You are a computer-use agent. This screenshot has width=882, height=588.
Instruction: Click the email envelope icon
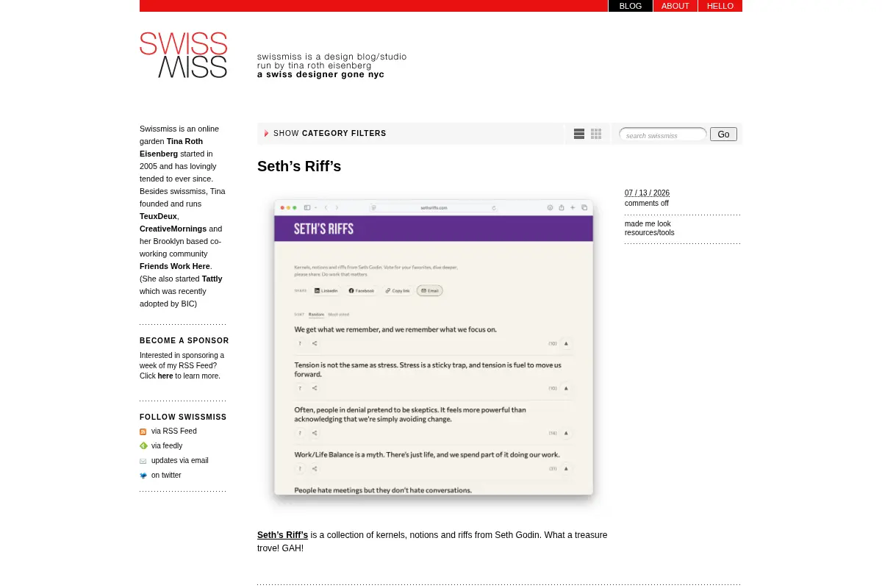(143, 461)
